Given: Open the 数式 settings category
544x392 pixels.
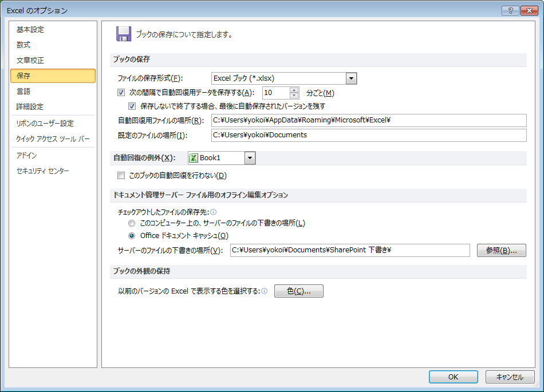Looking at the screenshot, I should pos(23,45).
